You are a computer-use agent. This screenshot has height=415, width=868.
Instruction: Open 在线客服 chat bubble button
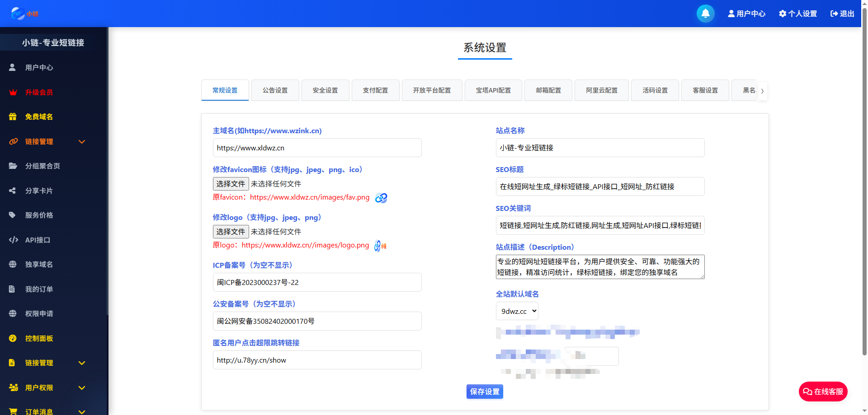(x=823, y=392)
